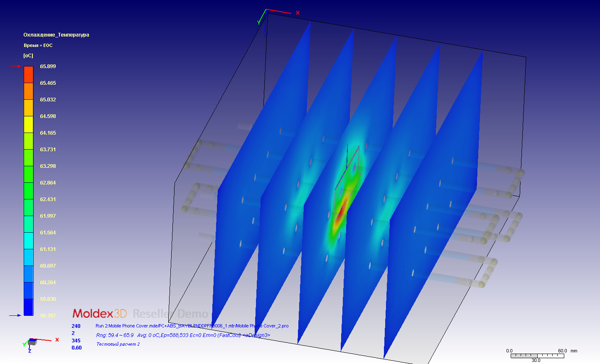The width and height of the screenshot is (600, 364).
Task: Click the 0.0 label on the scale bar
Action: [509, 351]
